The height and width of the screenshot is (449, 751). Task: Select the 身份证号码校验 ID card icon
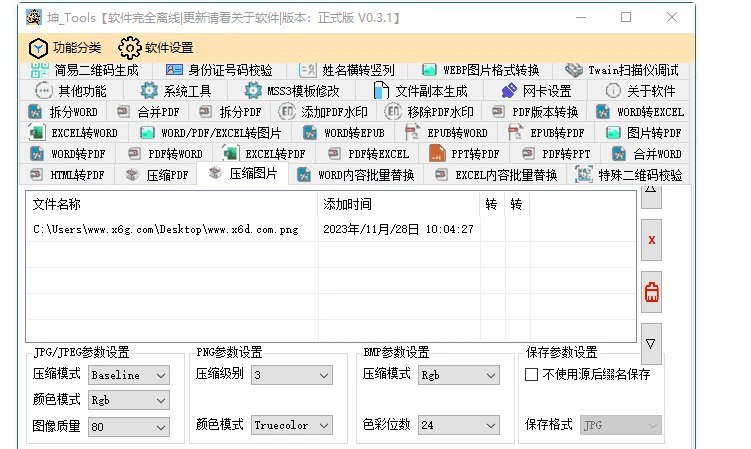174,70
